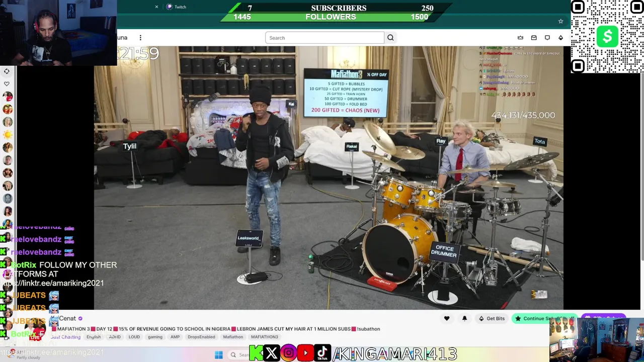Viewport: 644px width, 362px height.
Task: Switch to the Twitch browser tab
Action: (177, 7)
